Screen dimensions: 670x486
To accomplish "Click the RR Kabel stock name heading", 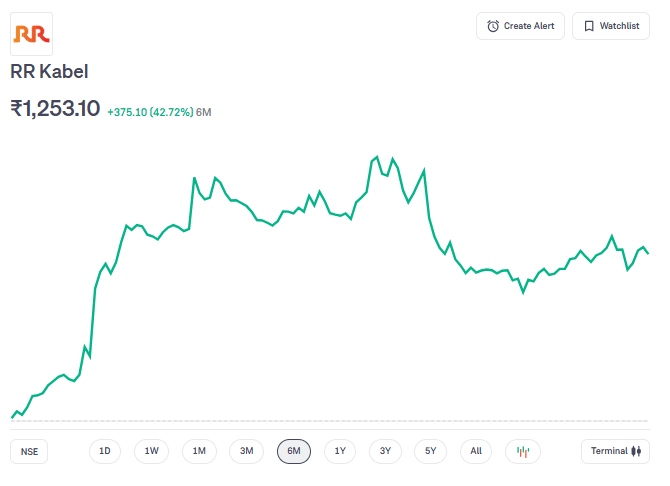I will click(49, 72).
